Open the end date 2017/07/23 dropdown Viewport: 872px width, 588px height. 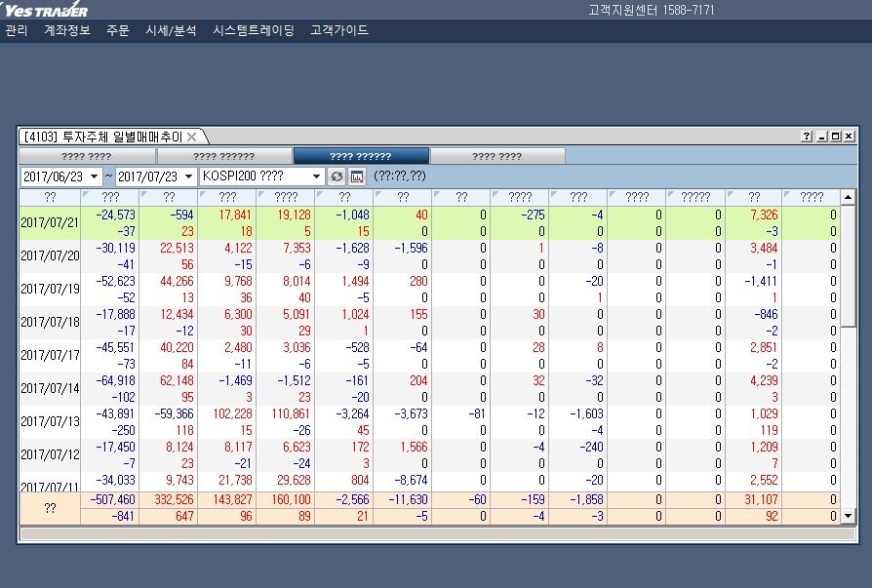pos(187,176)
